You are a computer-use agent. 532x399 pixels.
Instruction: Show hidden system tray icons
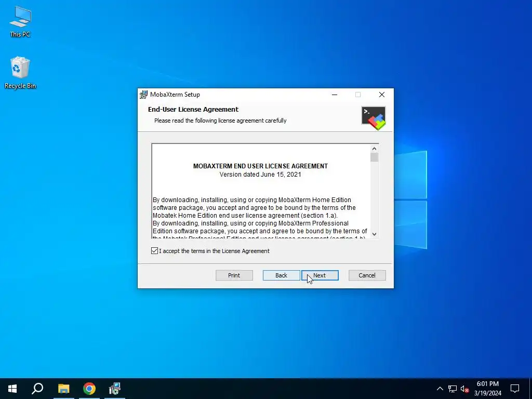[x=440, y=389]
